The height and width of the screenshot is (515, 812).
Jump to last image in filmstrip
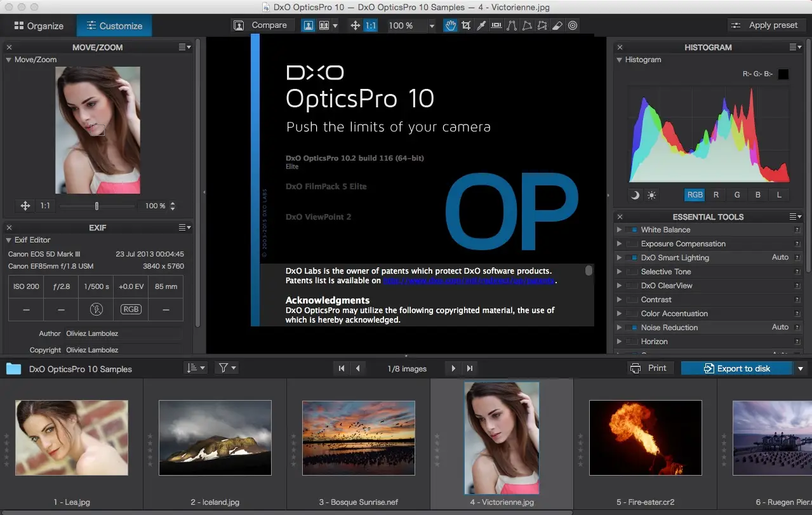pyautogui.click(x=470, y=368)
